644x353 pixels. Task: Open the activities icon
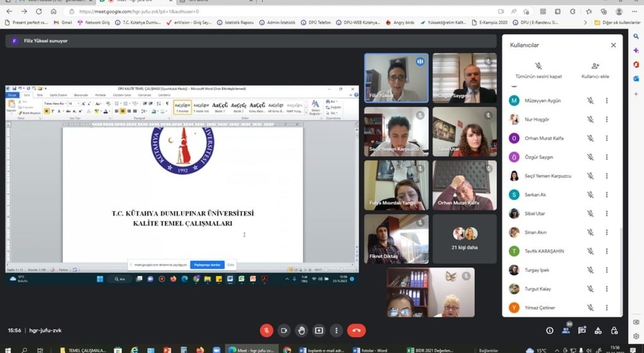coord(598,330)
